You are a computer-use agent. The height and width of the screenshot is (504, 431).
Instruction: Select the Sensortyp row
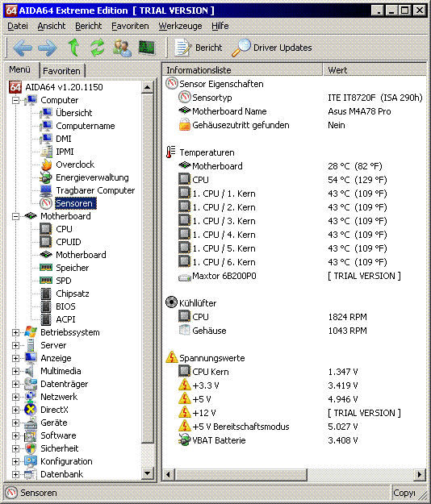(x=295, y=98)
